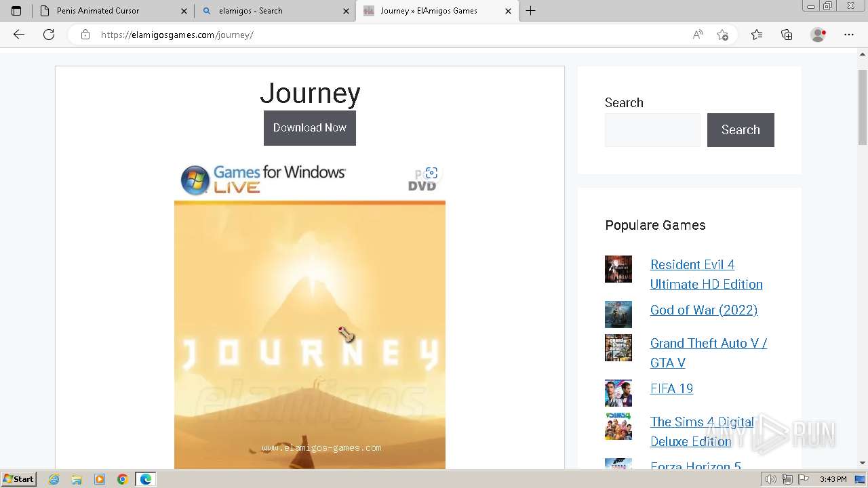Open media player taskbar icon

pyautogui.click(x=100, y=479)
